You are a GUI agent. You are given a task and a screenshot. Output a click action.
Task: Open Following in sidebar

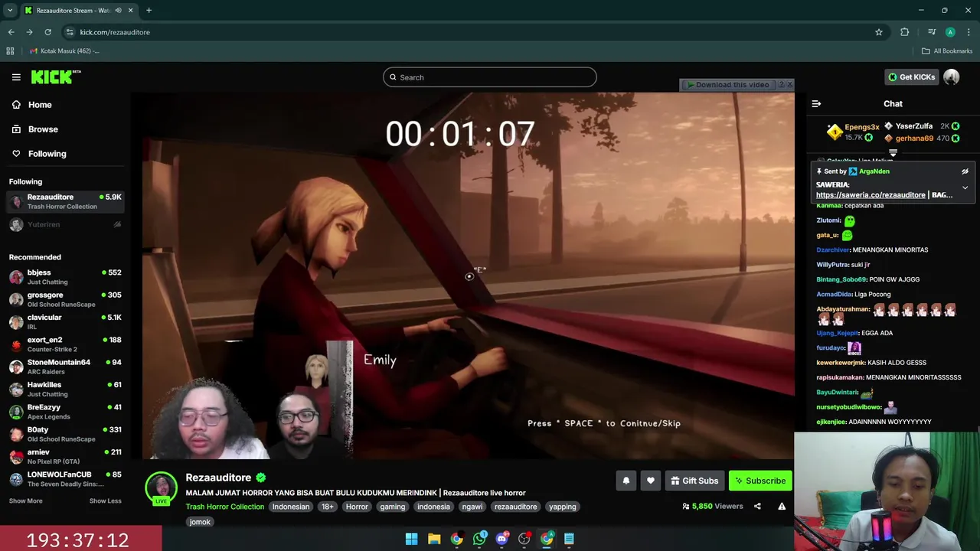click(x=47, y=154)
